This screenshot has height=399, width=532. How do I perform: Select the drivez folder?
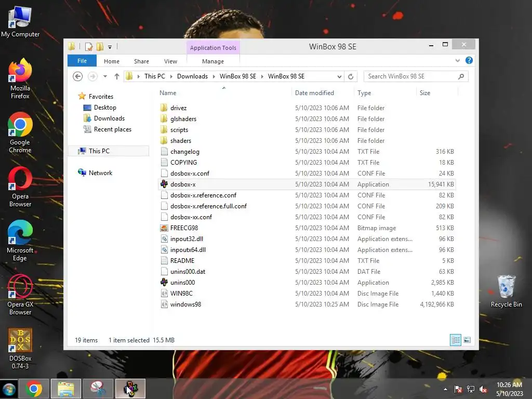tap(179, 108)
